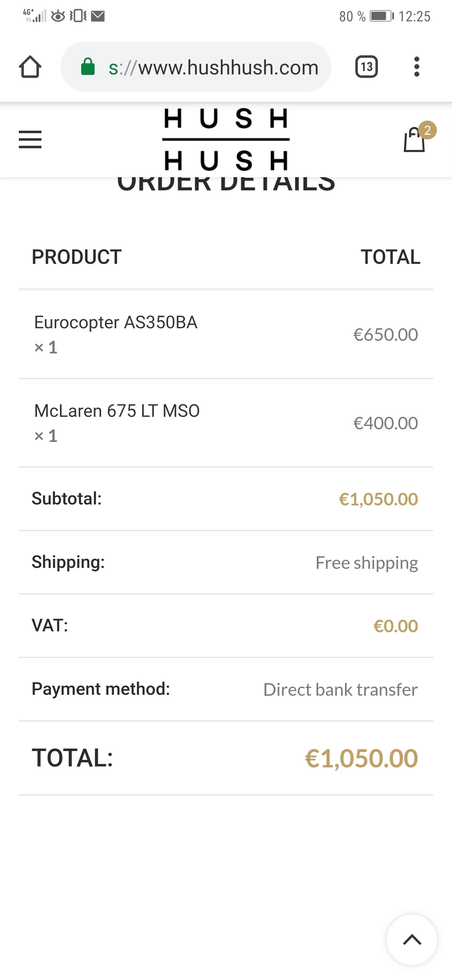Tap the Direct bank transfer payment method
Image resolution: width=452 pixels, height=980 pixels.
click(340, 689)
